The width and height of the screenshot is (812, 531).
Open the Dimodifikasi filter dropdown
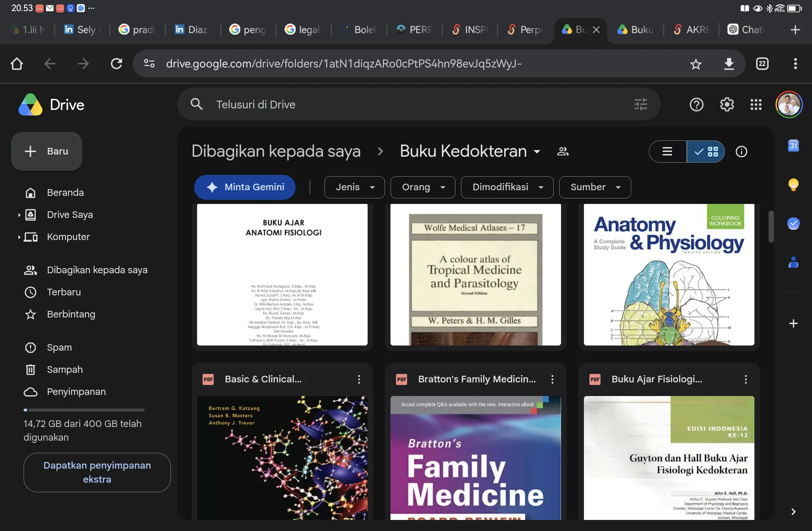point(507,187)
